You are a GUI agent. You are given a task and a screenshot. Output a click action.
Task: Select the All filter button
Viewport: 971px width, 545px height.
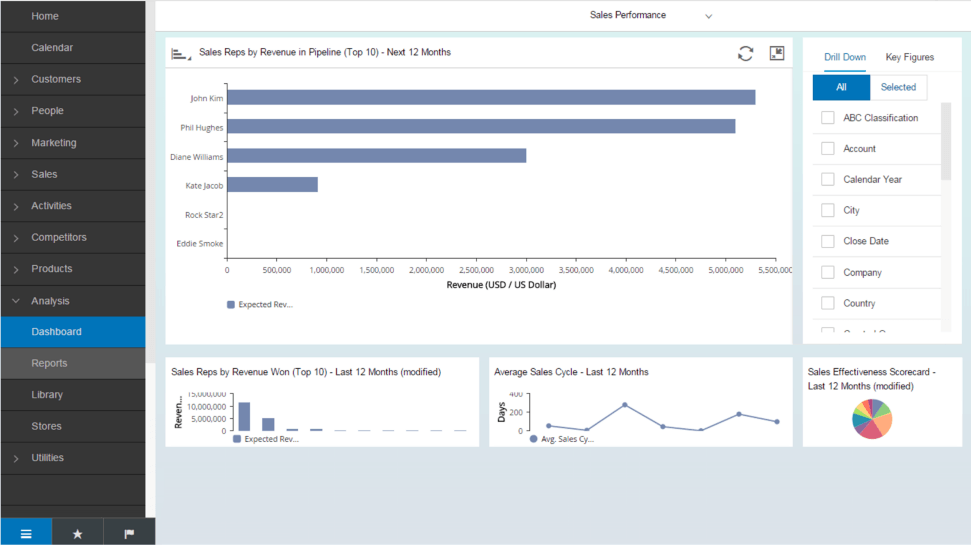841,87
